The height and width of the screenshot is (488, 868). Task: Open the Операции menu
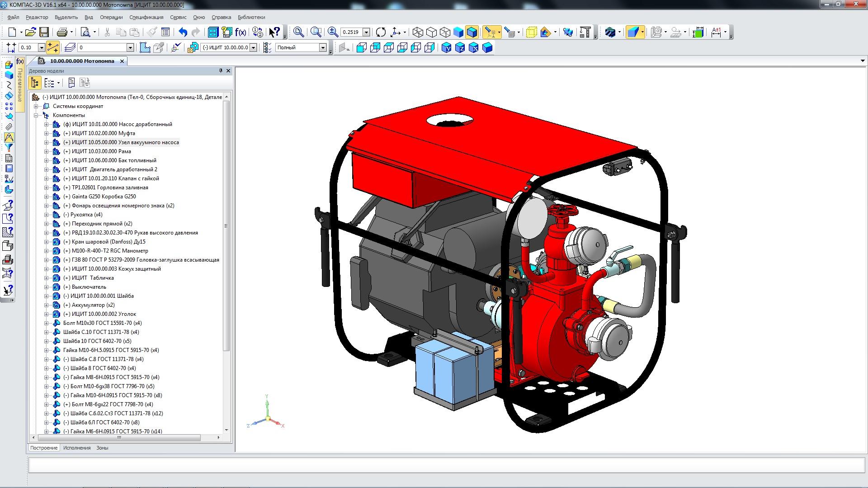click(x=111, y=17)
